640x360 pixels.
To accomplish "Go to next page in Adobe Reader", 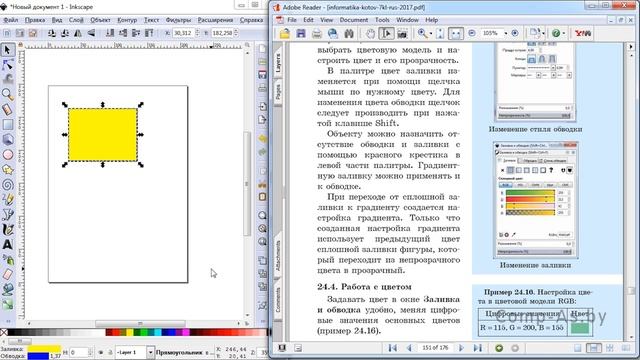I will pos(461,348).
